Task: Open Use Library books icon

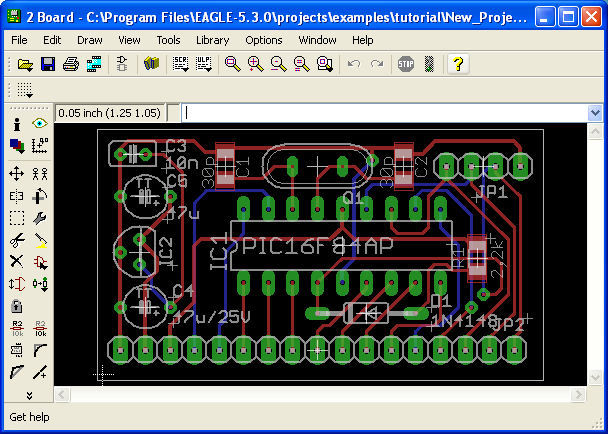Action: [x=152, y=64]
